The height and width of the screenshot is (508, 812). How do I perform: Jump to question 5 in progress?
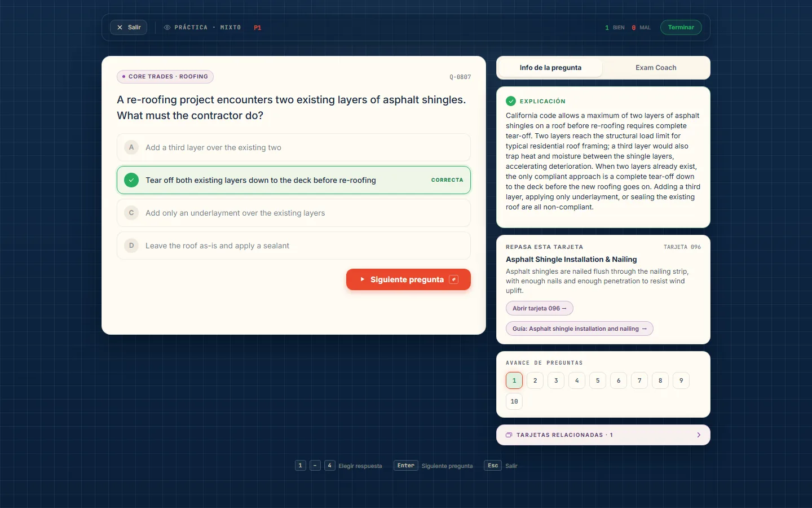pos(598,380)
